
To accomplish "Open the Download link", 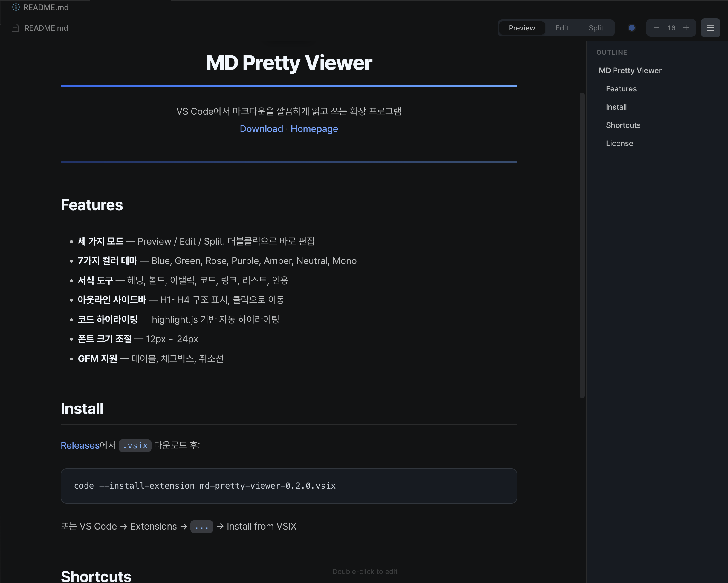I will (x=261, y=128).
